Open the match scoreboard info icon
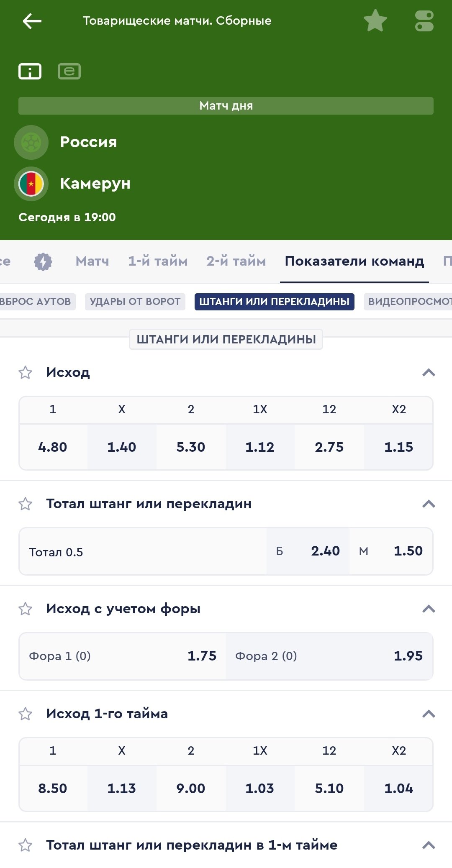 coord(30,72)
